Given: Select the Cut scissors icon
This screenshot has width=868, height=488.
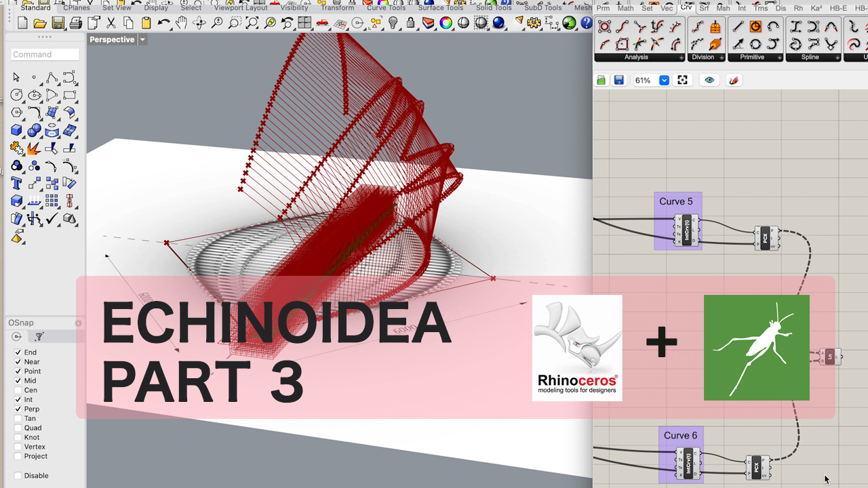Looking at the screenshot, I should coord(111,23).
